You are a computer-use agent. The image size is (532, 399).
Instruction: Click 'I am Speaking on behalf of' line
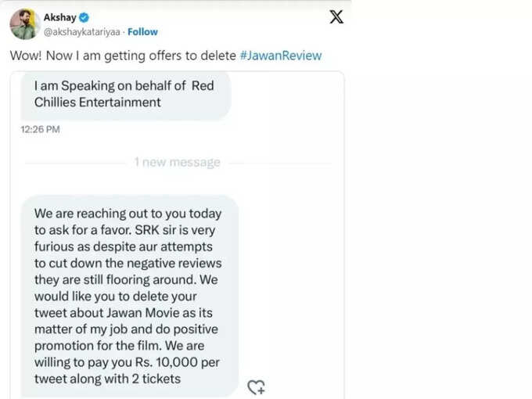110,86
